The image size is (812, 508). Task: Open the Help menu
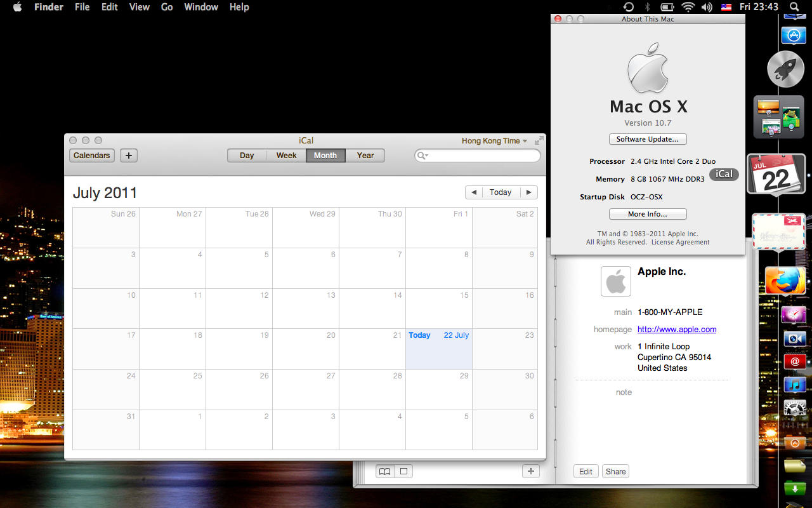tap(239, 7)
